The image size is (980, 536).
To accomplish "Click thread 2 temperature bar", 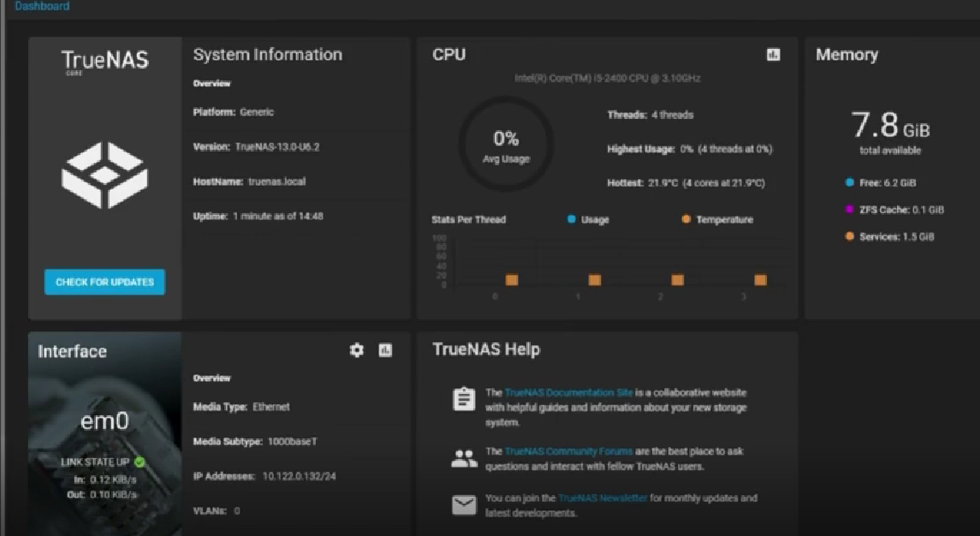I will point(678,280).
